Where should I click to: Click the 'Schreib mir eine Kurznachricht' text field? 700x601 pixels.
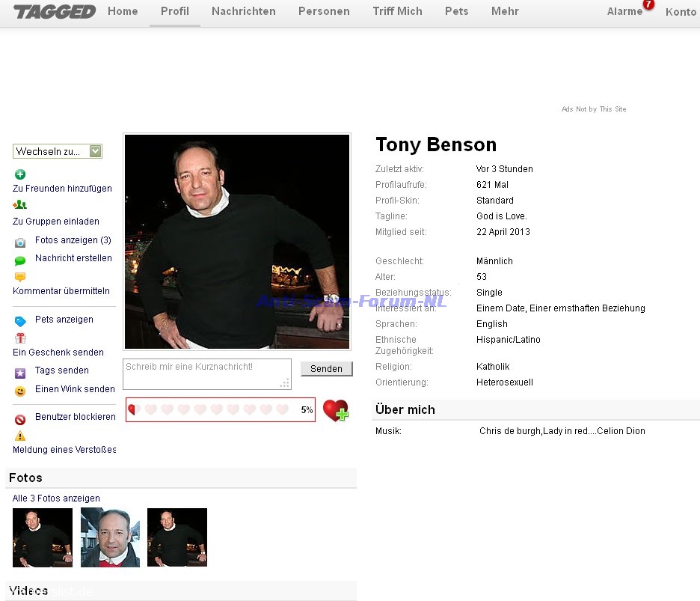click(x=207, y=374)
